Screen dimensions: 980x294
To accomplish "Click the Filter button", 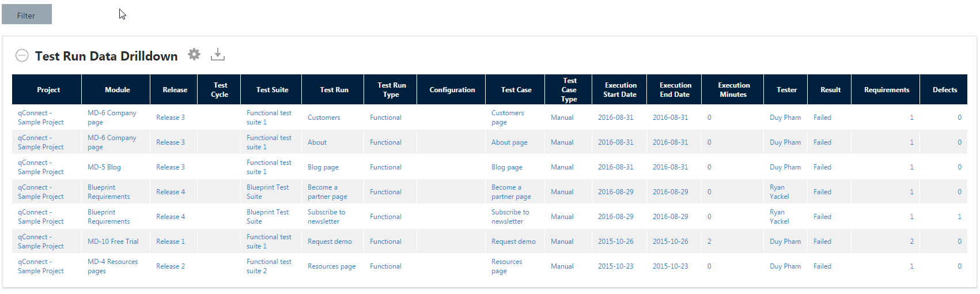I will [27, 15].
